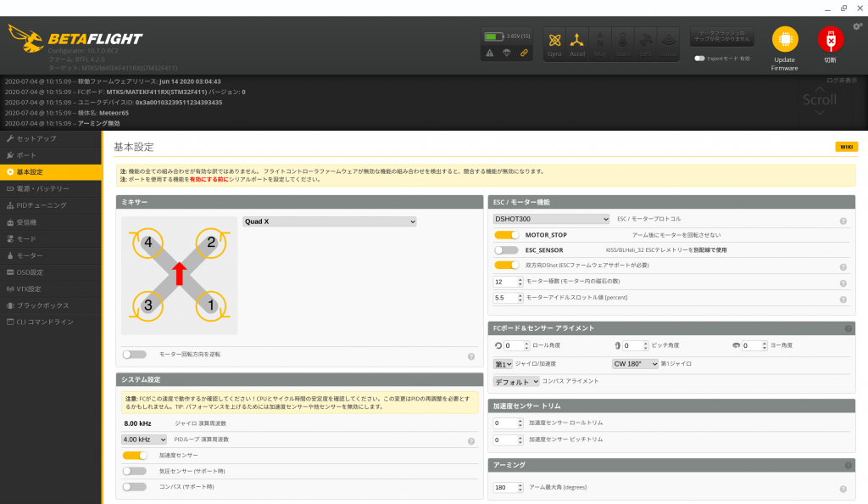Open the CLI コマンドライン tab

[x=51, y=322]
